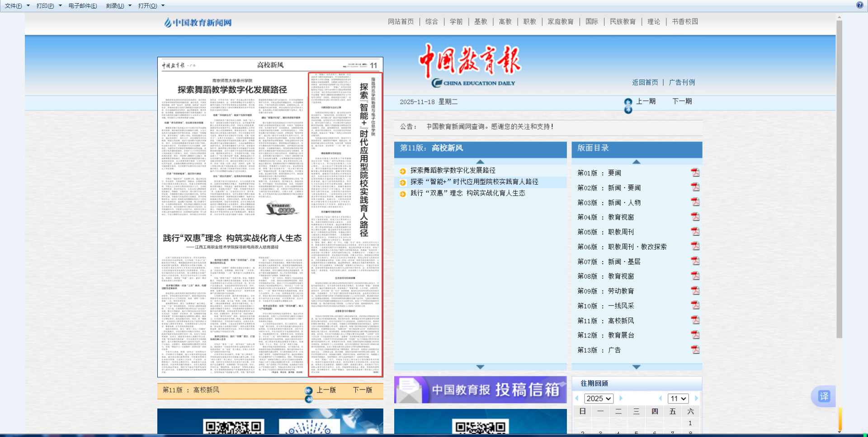Select 高教 in the navigation bar
This screenshot has width=868, height=437.
[x=505, y=22]
